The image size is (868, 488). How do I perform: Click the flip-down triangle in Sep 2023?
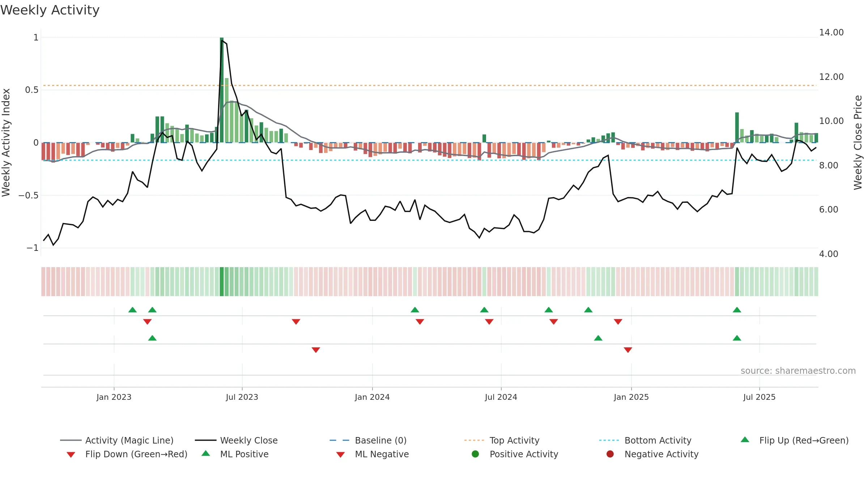[296, 322]
